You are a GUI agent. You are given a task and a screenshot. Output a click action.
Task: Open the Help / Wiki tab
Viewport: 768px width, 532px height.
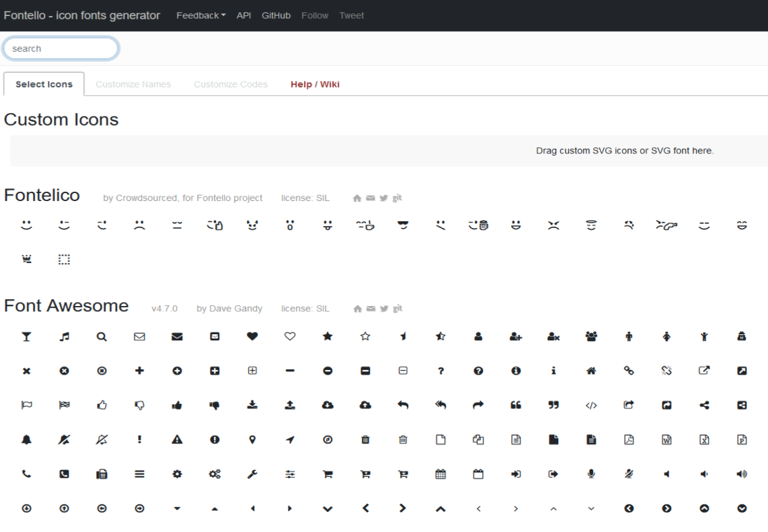pyautogui.click(x=315, y=84)
